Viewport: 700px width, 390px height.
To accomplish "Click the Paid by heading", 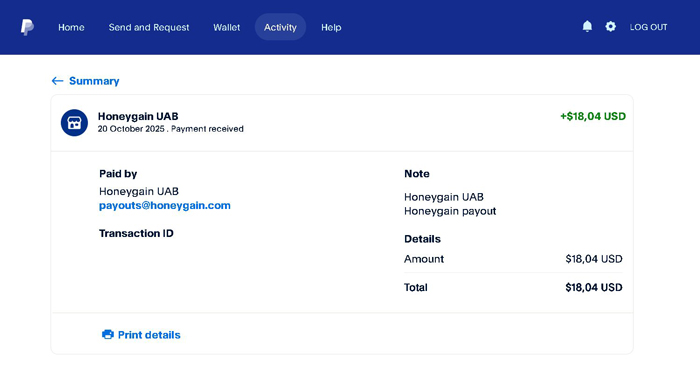I will point(118,174).
